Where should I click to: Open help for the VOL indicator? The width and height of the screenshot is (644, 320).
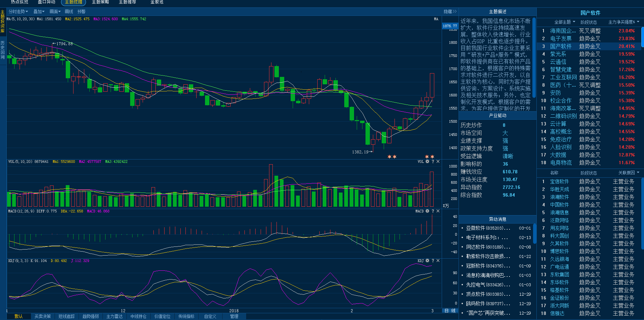coord(433,162)
